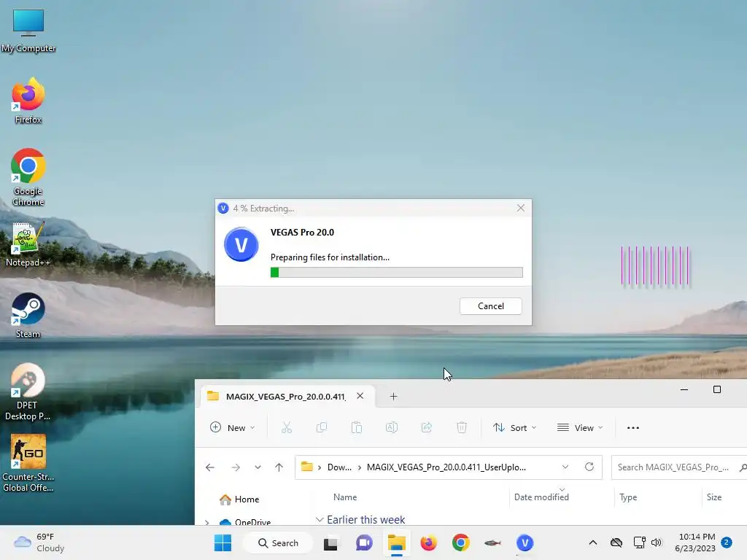This screenshot has width=747, height=560.
Task: Open weather widget showing 69°F Cloudy
Action: coord(39,542)
